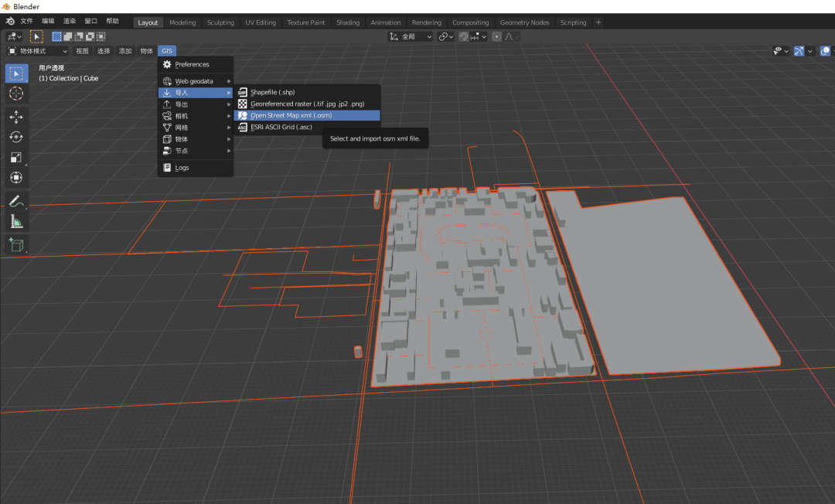This screenshot has height=504, width=835.
Task: Toggle proportional editing
Action: coord(496,36)
